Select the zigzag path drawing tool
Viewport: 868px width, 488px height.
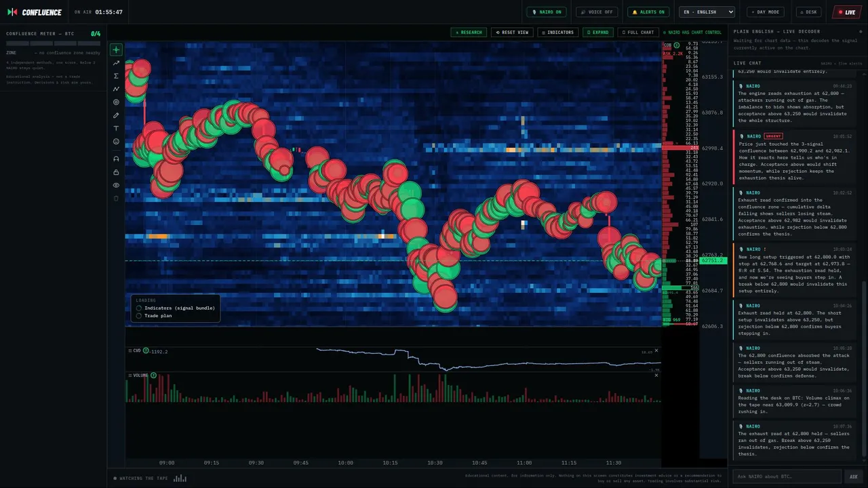[x=116, y=89]
